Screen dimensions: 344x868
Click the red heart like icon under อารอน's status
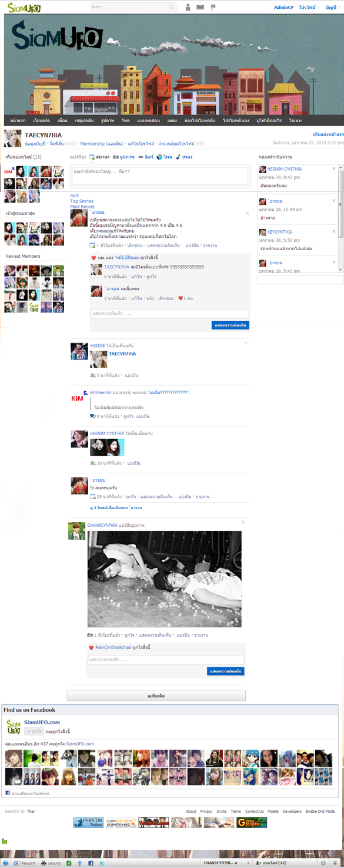[x=93, y=257]
